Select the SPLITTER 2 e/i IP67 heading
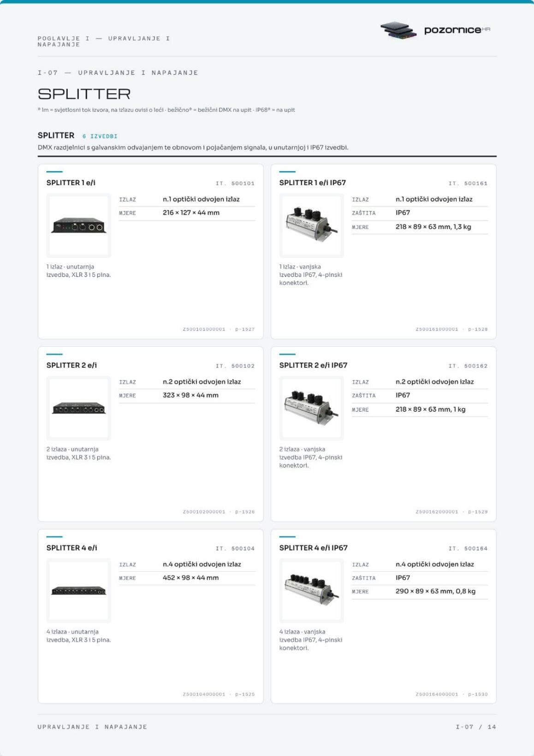The height and width of the screenshot is (756, 534). point(313,365)
